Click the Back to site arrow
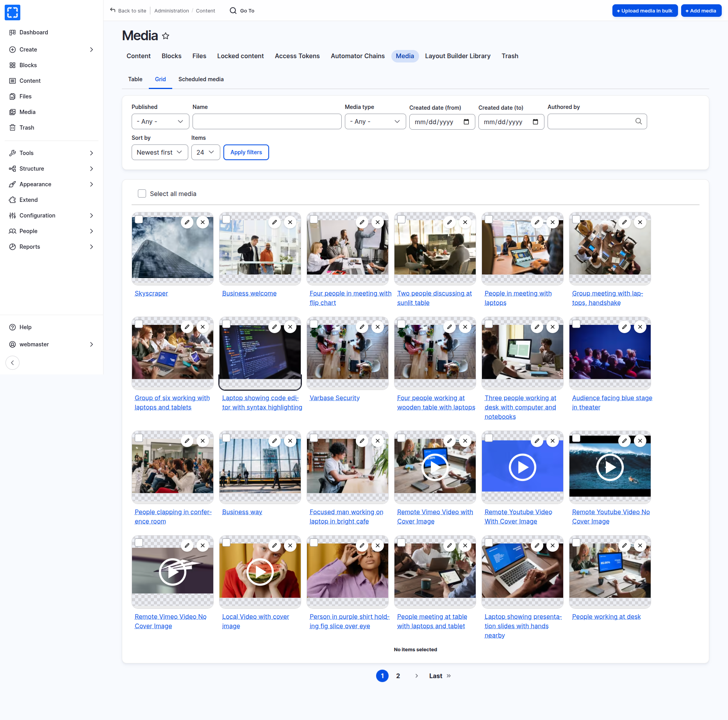728x720 pixels. (113, 10)
